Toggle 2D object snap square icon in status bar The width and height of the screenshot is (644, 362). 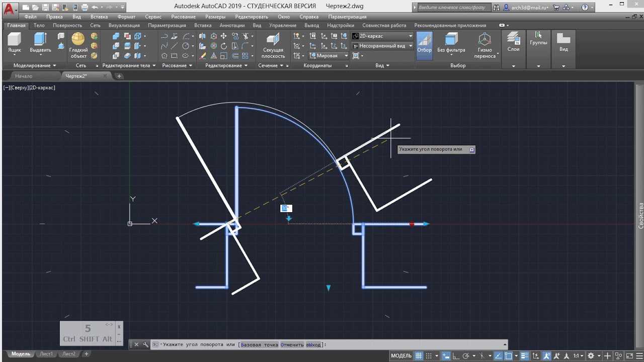tap(509, 356)
